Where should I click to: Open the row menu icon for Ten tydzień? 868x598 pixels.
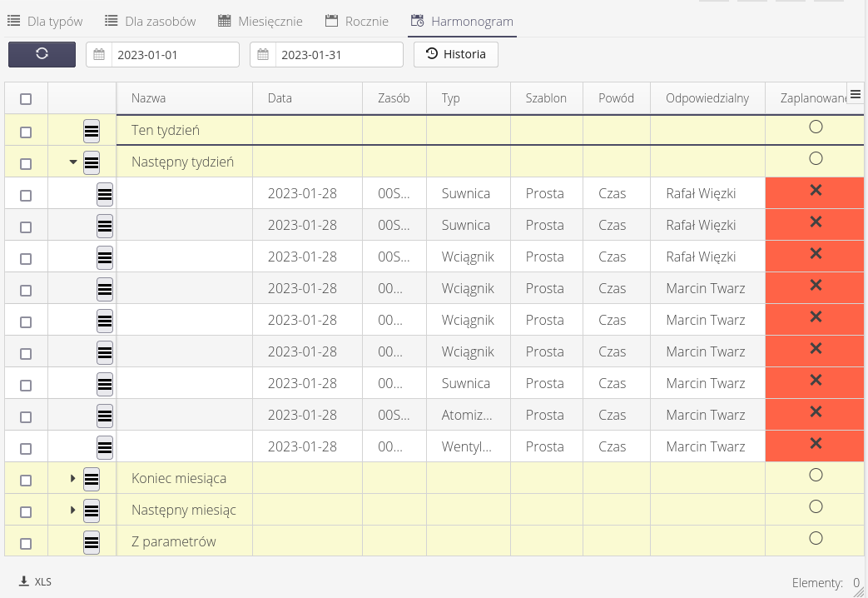(x=92, y=131)
